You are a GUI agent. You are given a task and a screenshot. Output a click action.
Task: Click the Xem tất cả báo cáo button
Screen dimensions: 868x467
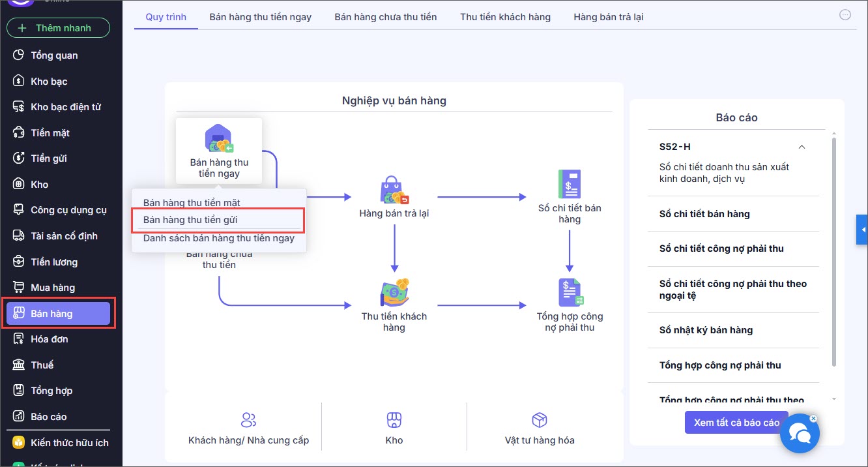tap(736, 423)
